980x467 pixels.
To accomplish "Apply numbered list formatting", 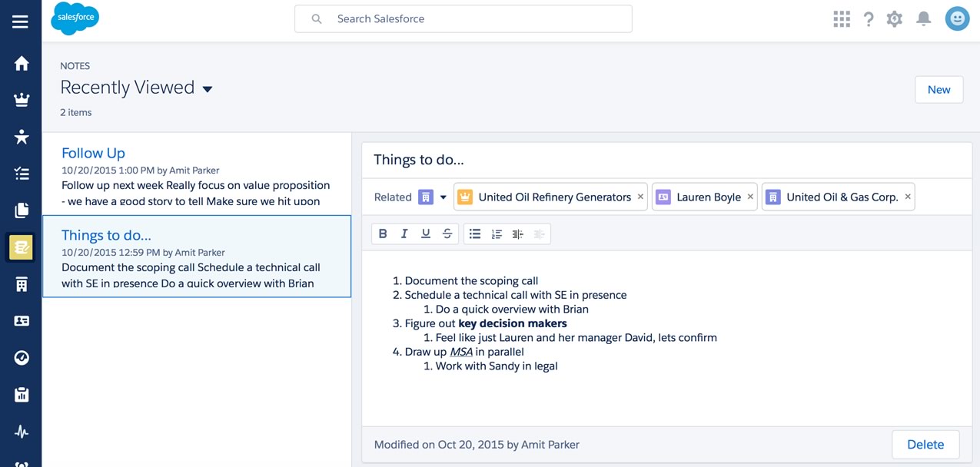I will 497,234.
